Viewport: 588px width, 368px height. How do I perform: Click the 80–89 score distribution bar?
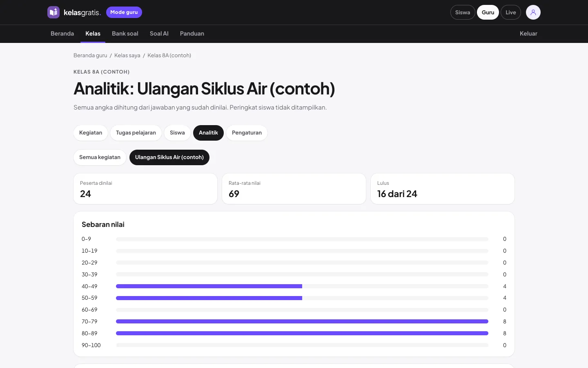pyautogui.click(x=302, y=333)
